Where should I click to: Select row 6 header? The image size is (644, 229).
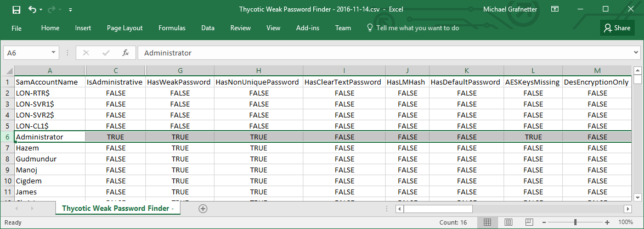[9, 137]
